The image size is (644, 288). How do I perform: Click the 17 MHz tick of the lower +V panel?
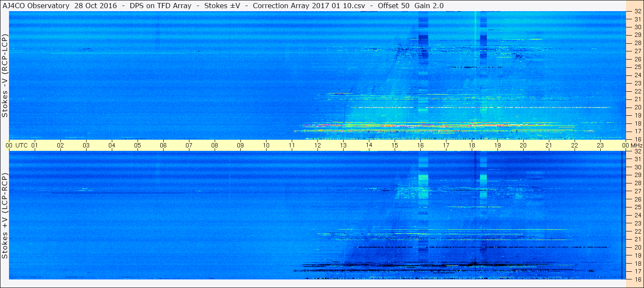[x=637, y=271]
